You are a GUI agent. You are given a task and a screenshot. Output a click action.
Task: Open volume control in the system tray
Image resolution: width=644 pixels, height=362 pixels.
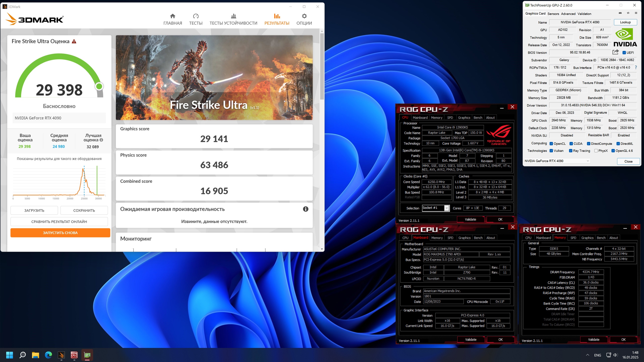point(615,355)
